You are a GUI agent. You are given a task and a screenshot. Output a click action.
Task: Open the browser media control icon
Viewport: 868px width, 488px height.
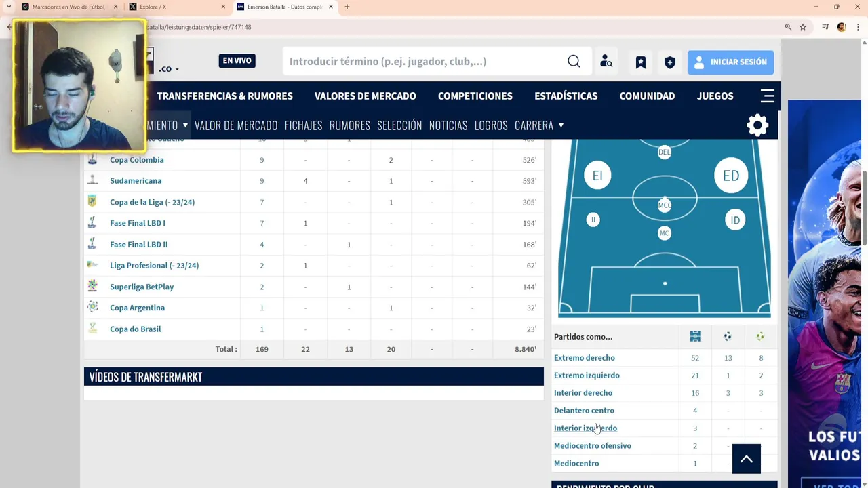(x=825, y=27)
